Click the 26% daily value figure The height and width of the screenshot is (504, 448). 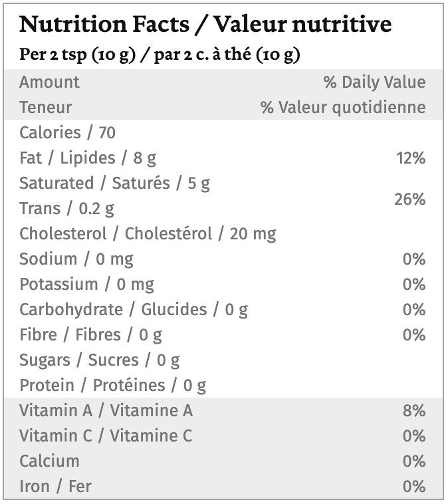[409, 199]
